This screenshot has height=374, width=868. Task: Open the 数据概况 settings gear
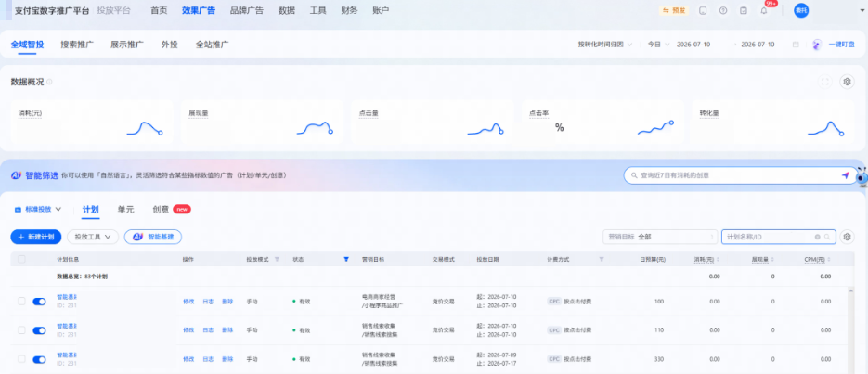847,82
